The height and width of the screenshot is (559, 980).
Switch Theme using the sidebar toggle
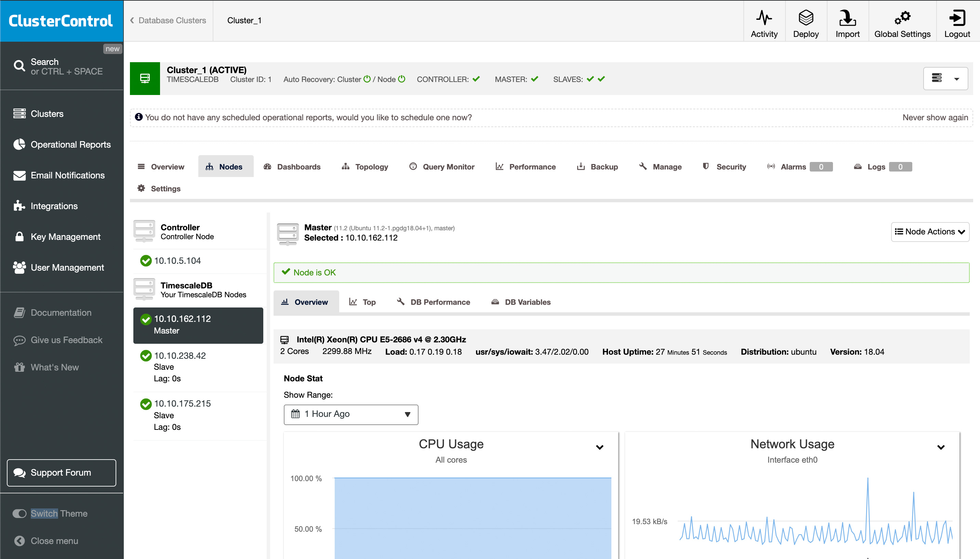click(x=19, y=513)
